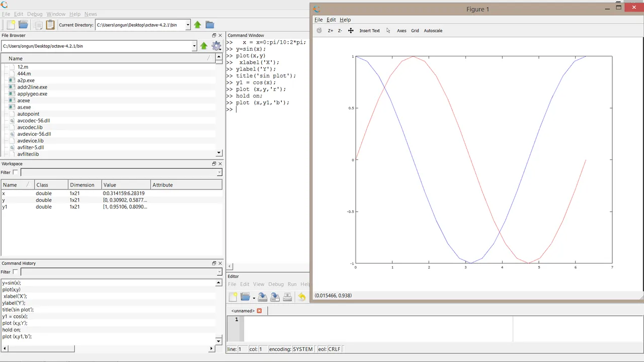The height and width of the screenshot is (362, 644).
Task: Zoom out with Z- in Figure 1
Action: 340,31
